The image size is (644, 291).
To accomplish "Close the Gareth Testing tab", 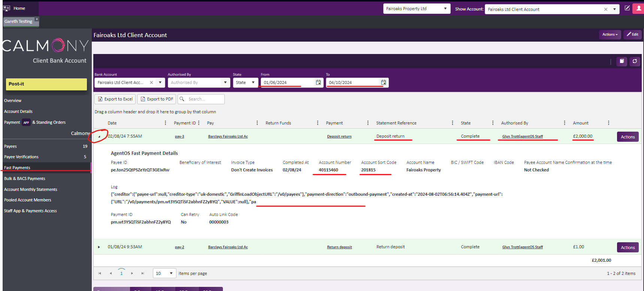I will click(x=37, y=19).
